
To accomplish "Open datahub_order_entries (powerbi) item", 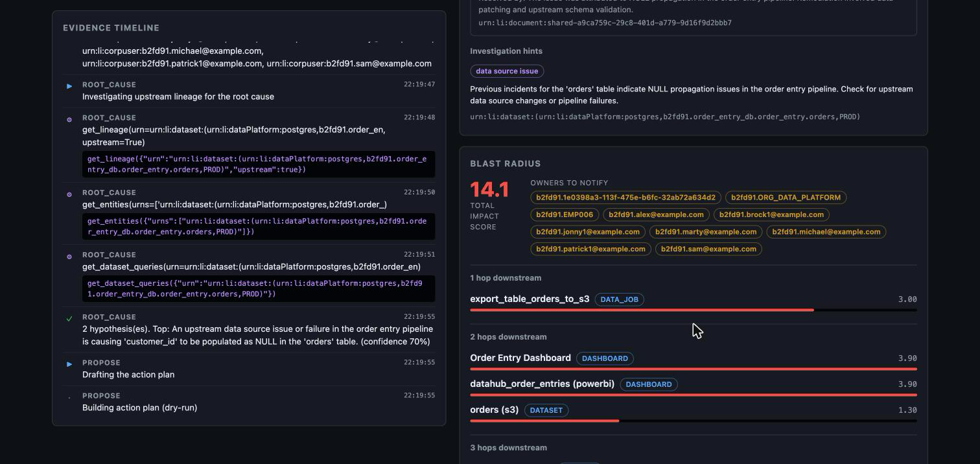I will [542, 384].
